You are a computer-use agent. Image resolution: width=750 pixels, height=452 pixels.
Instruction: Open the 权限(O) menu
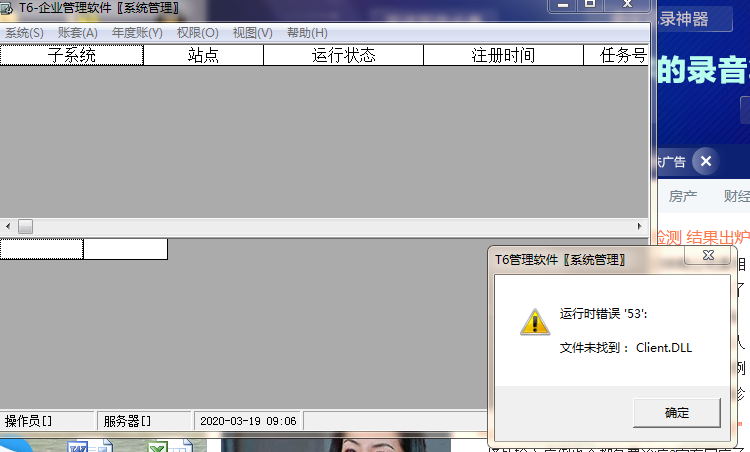click(197, 33)
